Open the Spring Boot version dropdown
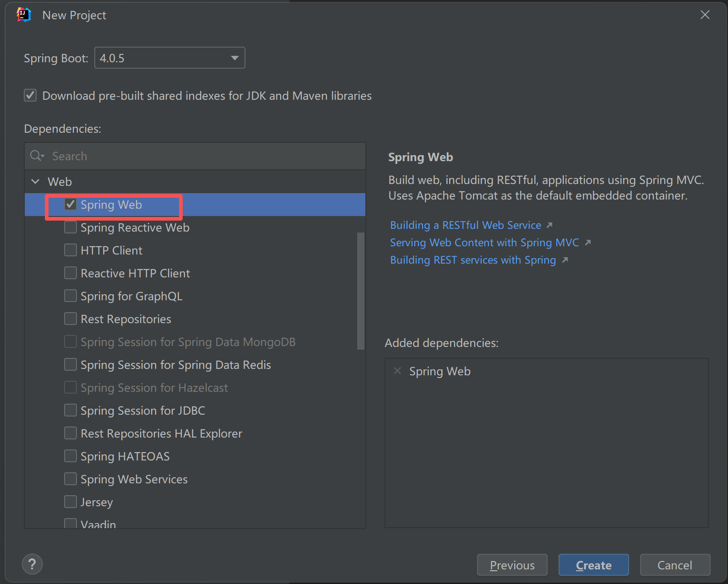728x584 pixels. click(170, 58)
